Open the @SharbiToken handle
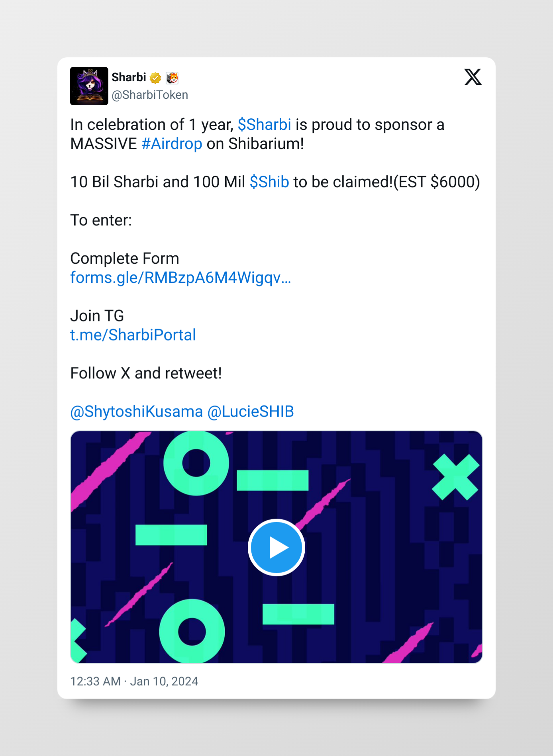 point(150,95)
